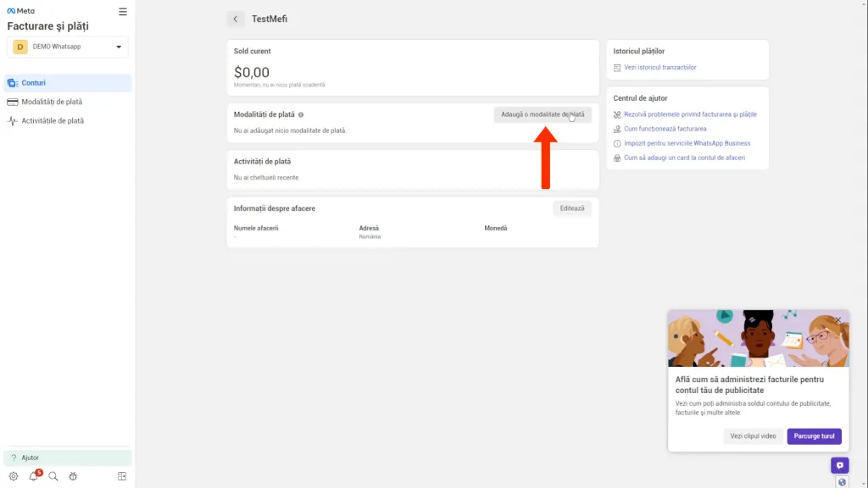Image resolution: width=868 pixels, height=488 pixels.
Task: Click icon beside Rezolvă problemele link
Action: pyautogui.click(x=617, y=114)
